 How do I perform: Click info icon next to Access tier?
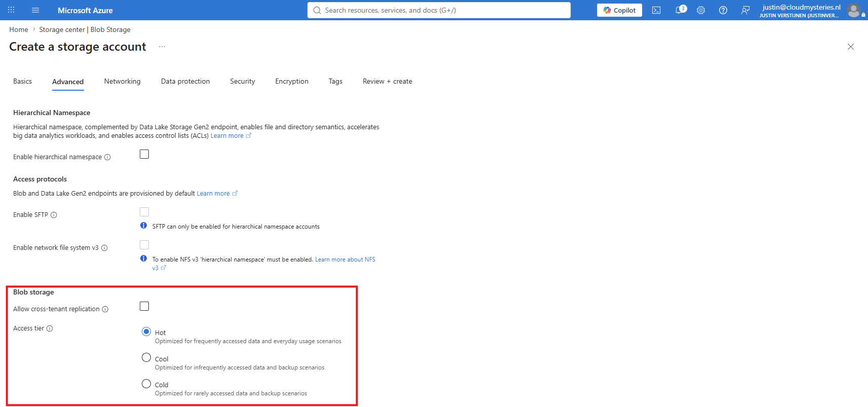point(50,328)
